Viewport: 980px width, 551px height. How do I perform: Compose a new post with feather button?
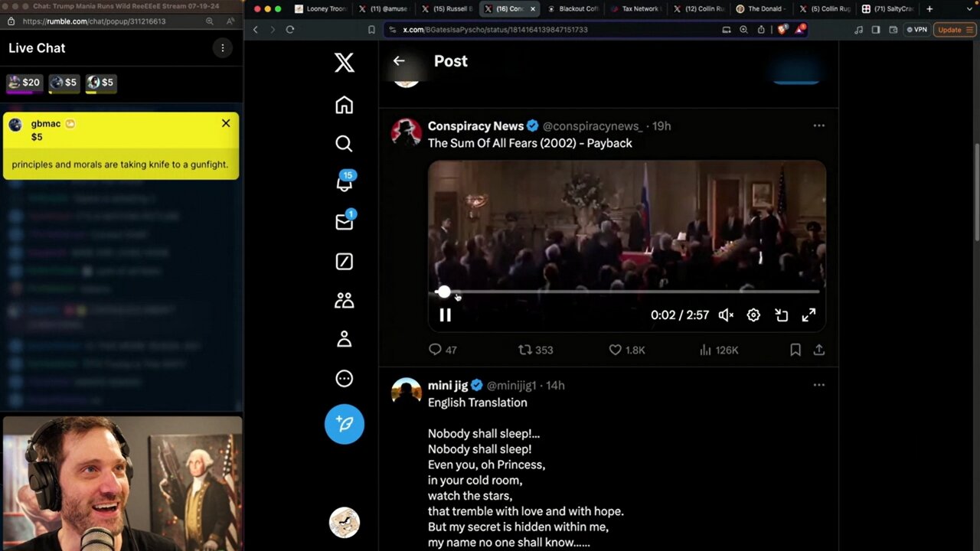(345, 424)
